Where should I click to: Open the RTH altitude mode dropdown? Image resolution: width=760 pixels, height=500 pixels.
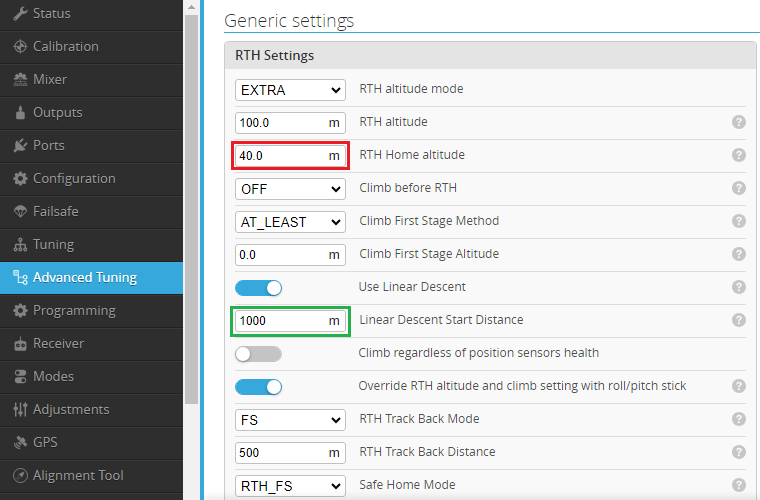pos(290,90)
